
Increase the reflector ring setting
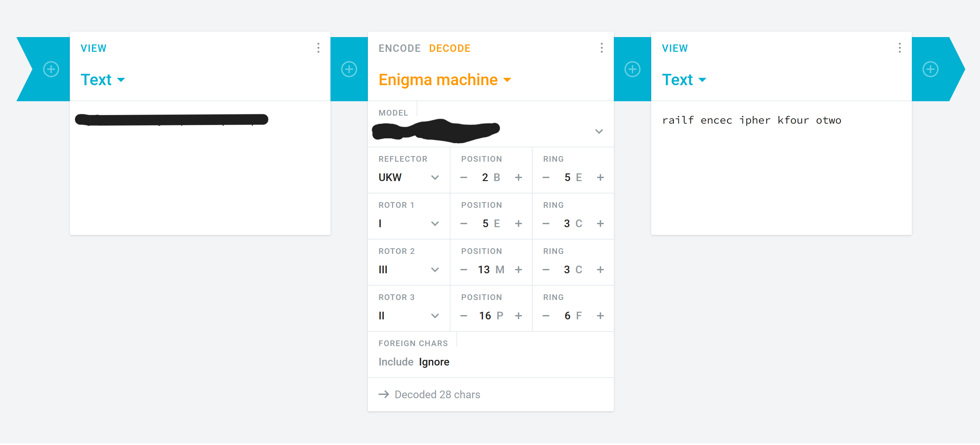tap(600, 178)
